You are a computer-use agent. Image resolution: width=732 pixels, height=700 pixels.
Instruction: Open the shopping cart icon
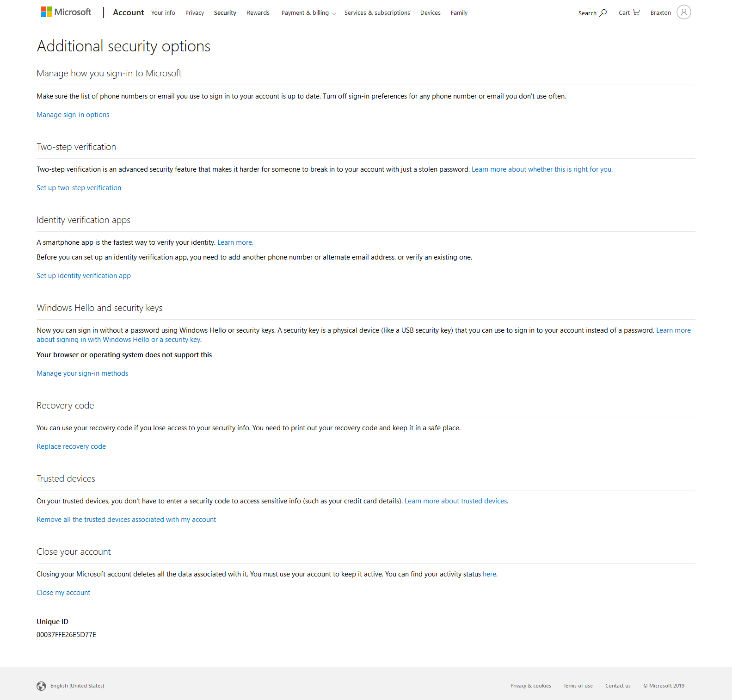pyautogui.click(x=636, y=12)
